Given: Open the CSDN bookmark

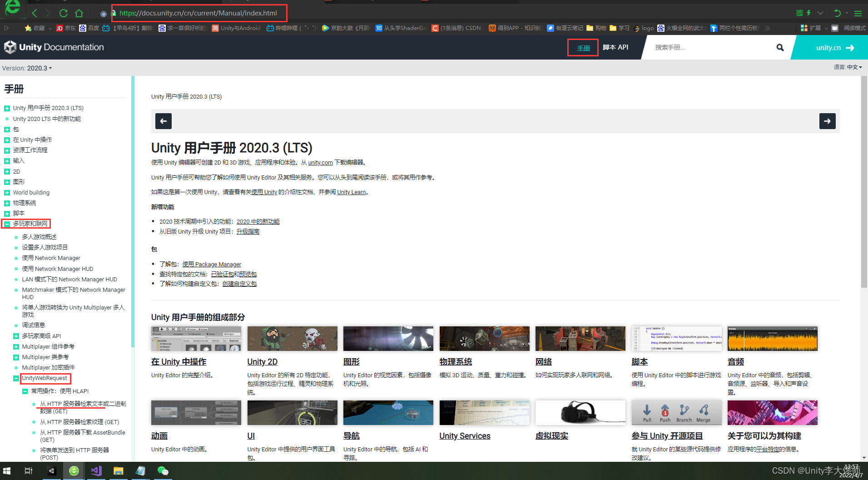Looking at the screenshot, I should tap(456, 28).
